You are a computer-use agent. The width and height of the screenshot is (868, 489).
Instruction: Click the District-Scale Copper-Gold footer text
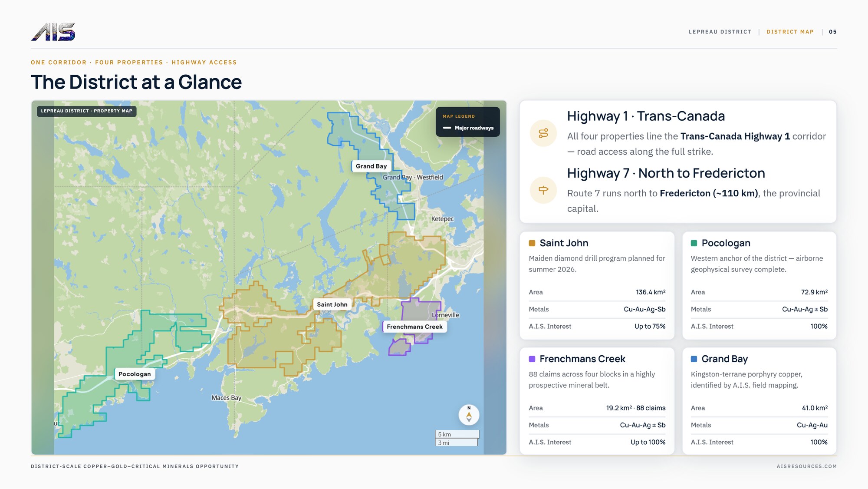(x=135, y=466)
